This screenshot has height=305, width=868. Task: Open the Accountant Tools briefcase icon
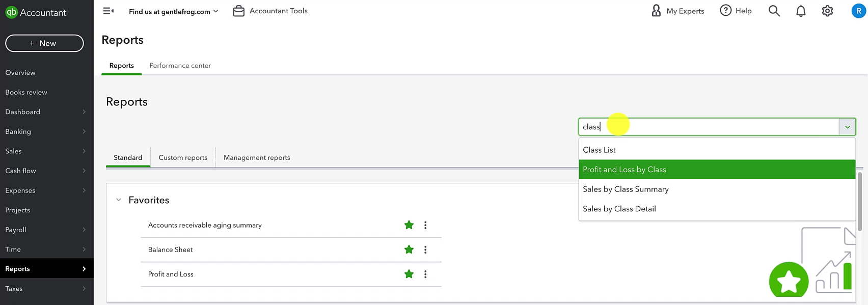point(239,11)
